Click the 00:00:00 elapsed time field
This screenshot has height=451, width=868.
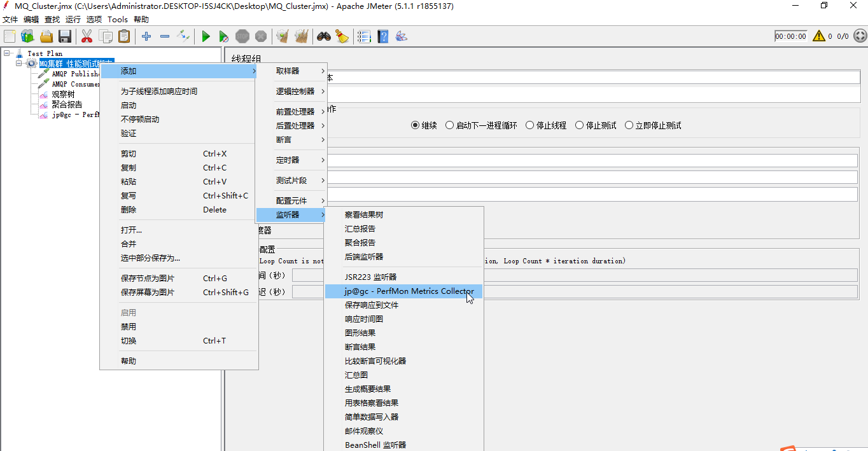790,36
